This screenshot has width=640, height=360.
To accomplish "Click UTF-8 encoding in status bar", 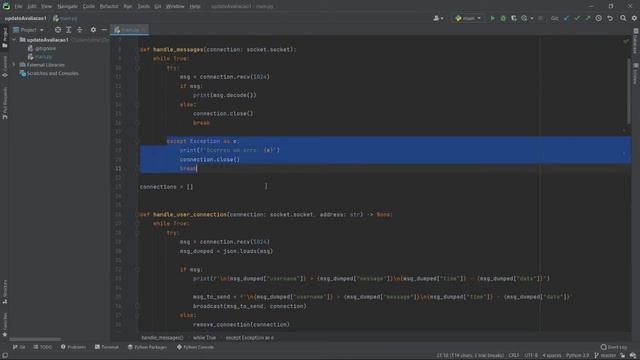I will pyautogui.click(x=531, y=356).
